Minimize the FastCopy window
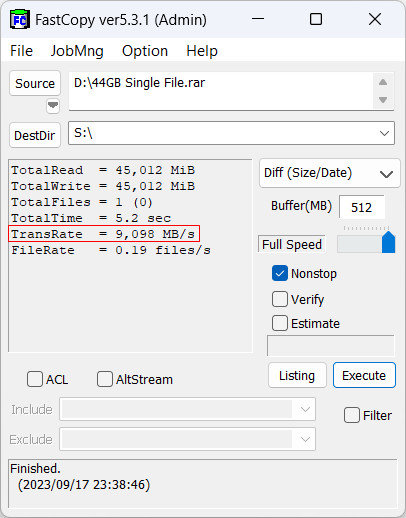406x518 pixels. (x=258, y=19)
